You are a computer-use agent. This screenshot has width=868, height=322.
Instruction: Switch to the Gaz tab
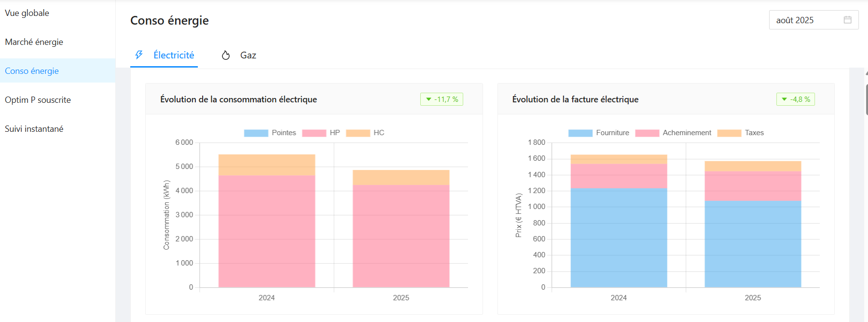coord(248,56)
